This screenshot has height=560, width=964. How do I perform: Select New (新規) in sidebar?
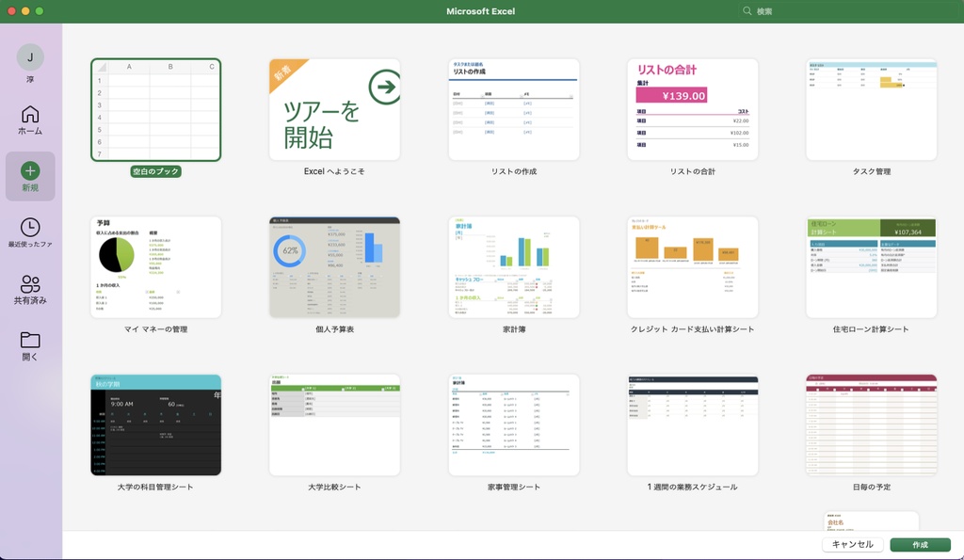click(30, 176)
